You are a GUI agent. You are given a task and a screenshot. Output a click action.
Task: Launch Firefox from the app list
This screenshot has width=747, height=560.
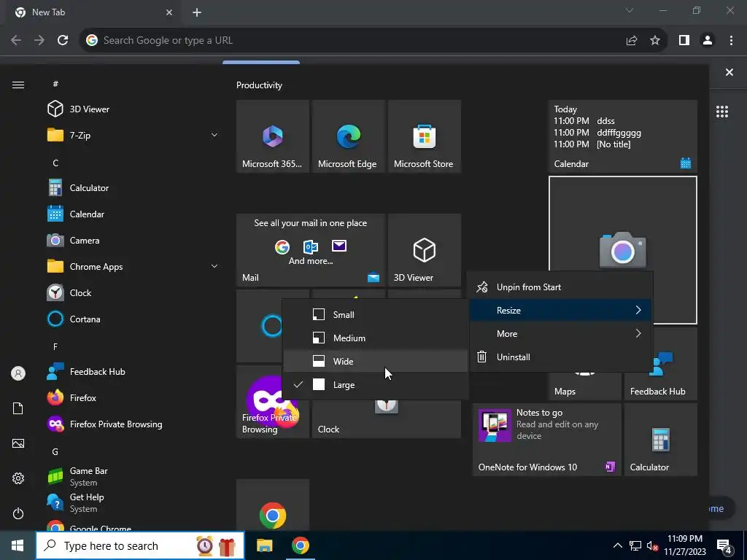coord(133,398)
